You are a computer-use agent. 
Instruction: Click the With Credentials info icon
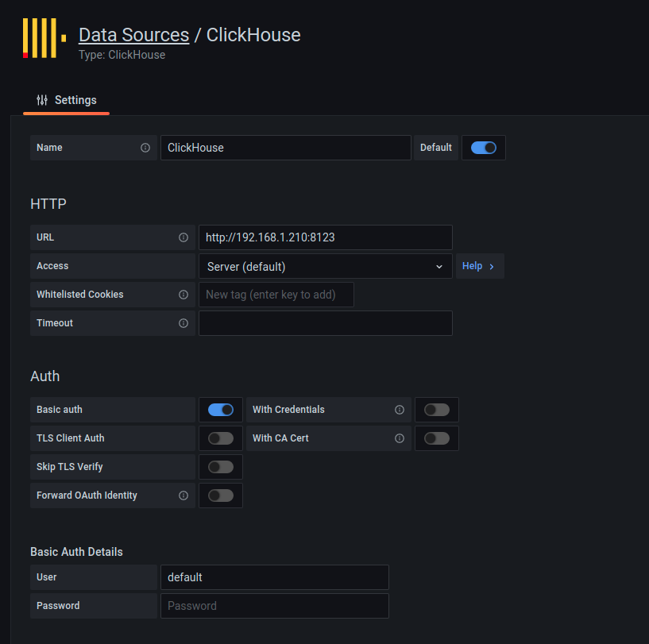(399, 409)
